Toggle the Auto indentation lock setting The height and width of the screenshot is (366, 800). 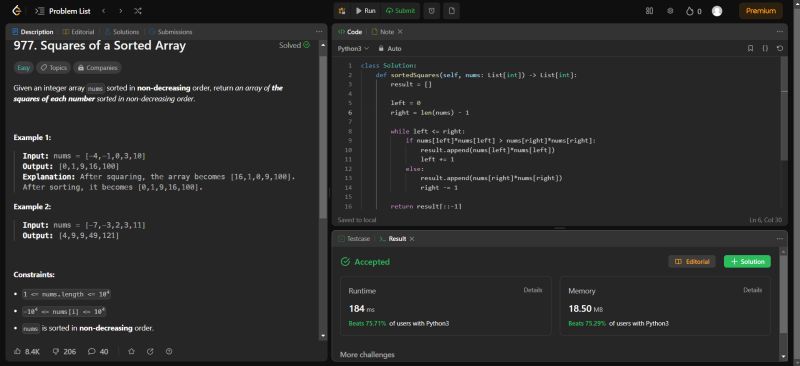(390, 48)
